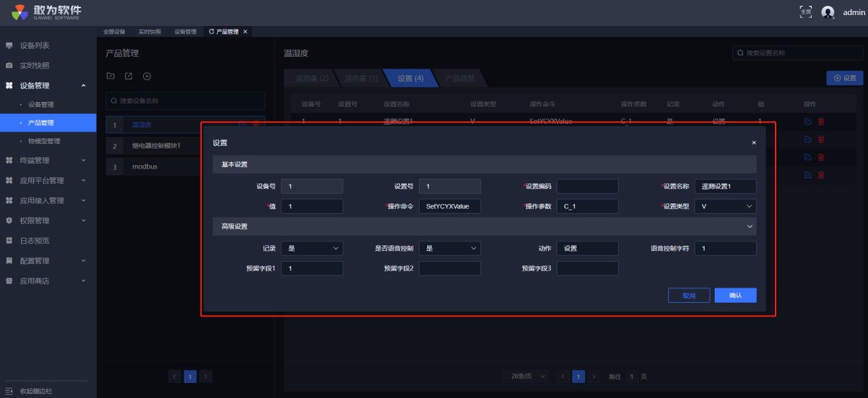Click the 确认 button
Screen dimensions: 868x398
click(735, 295)
